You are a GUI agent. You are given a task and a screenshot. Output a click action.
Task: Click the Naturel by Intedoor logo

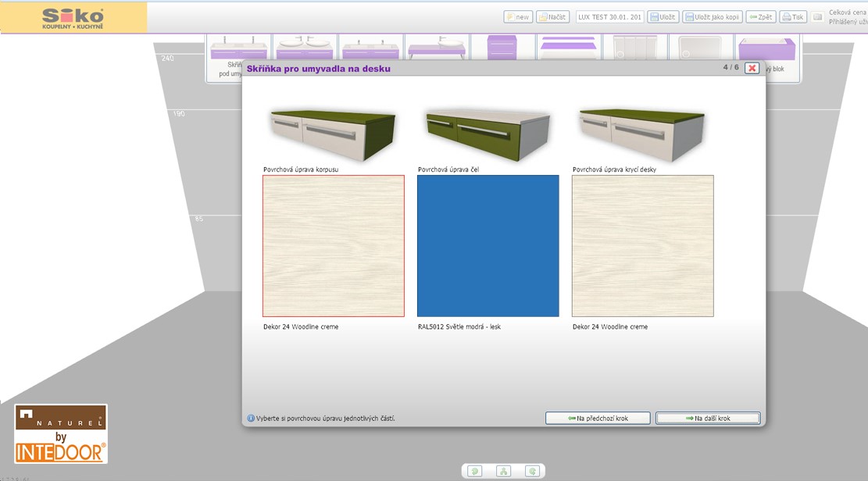(x=61, y=434)
